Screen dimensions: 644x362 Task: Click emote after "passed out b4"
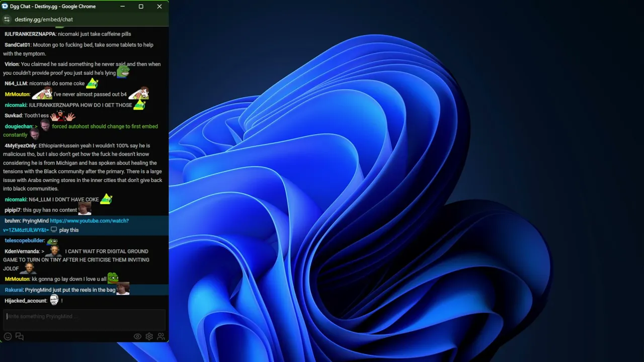[x=138, y=94]
